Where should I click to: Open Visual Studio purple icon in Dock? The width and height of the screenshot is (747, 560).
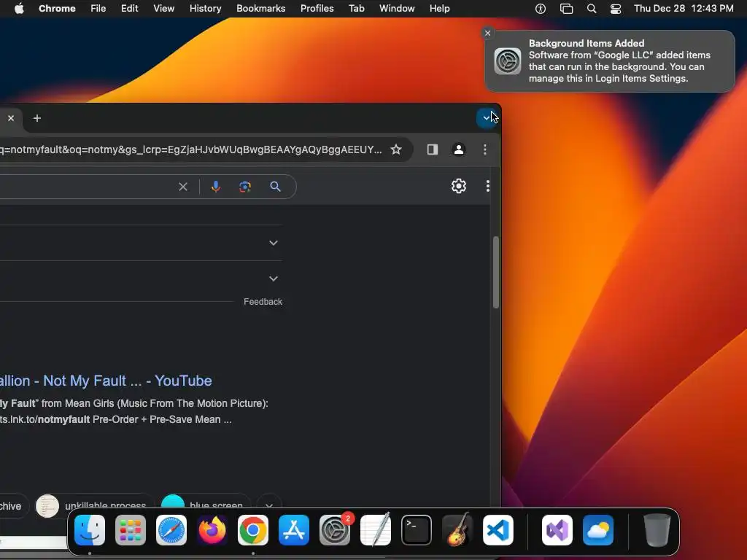[557, 530]
